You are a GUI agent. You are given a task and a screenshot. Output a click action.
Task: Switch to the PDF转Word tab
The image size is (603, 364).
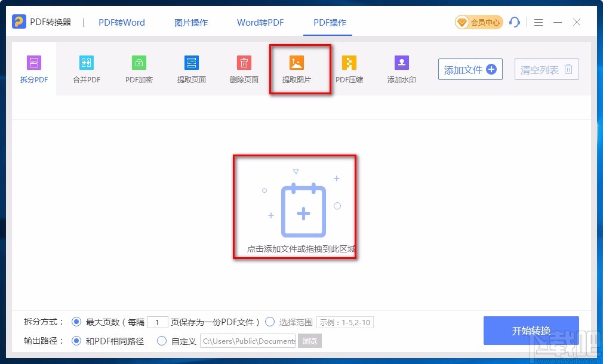[121, 22]
